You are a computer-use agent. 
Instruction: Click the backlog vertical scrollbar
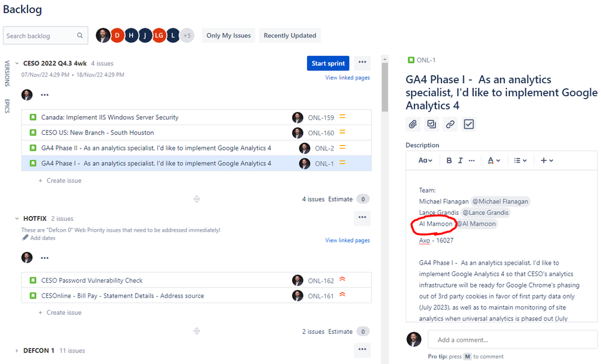pos(385,87)
